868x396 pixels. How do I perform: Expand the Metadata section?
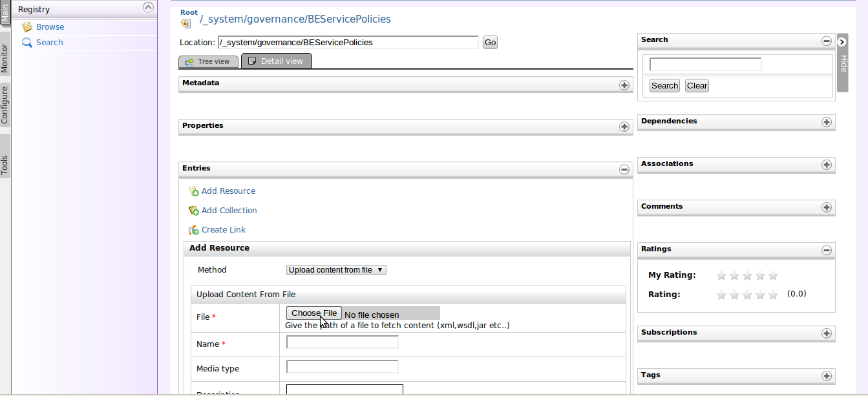click(624, 85)
